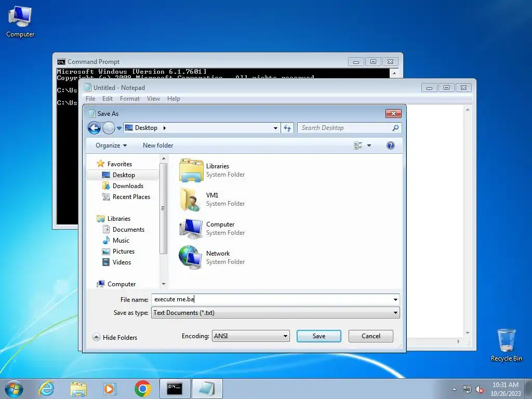Open the Libraries system folder icon

pyautogui.click(x=191, y=170)
